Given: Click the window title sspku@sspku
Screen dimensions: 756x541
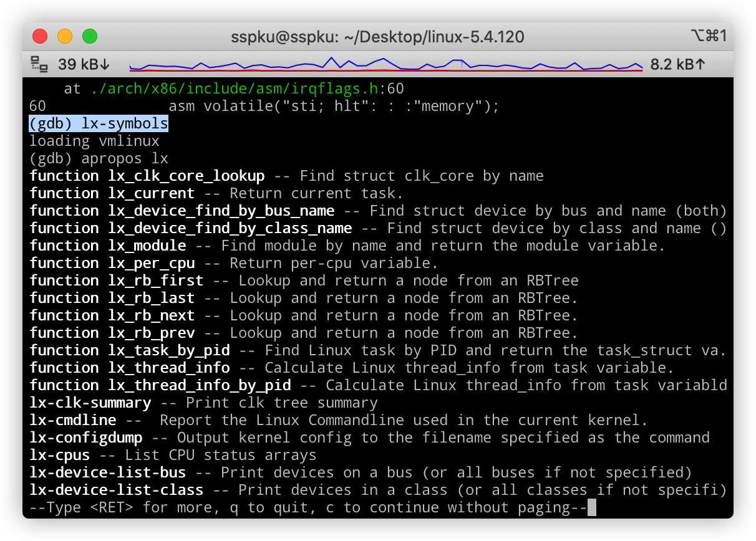Looking at the screenshot, I should [377, 37].
